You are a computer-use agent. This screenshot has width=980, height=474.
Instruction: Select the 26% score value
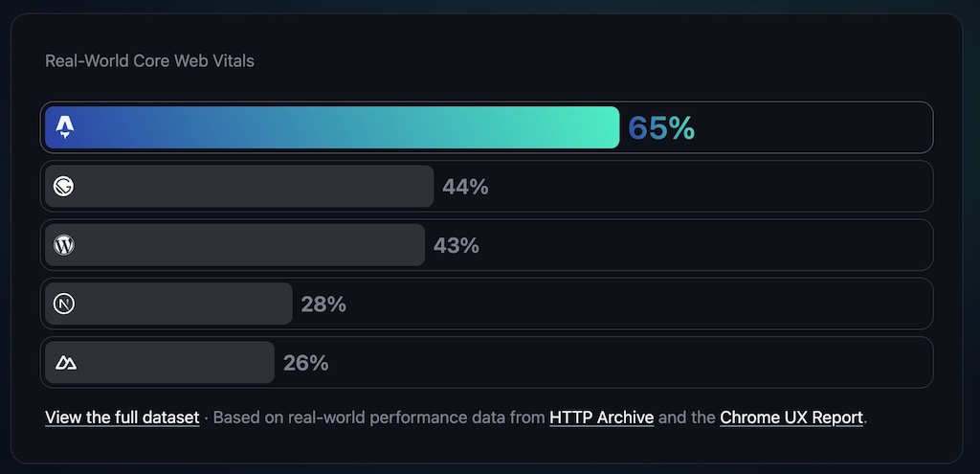pos(305,363)
